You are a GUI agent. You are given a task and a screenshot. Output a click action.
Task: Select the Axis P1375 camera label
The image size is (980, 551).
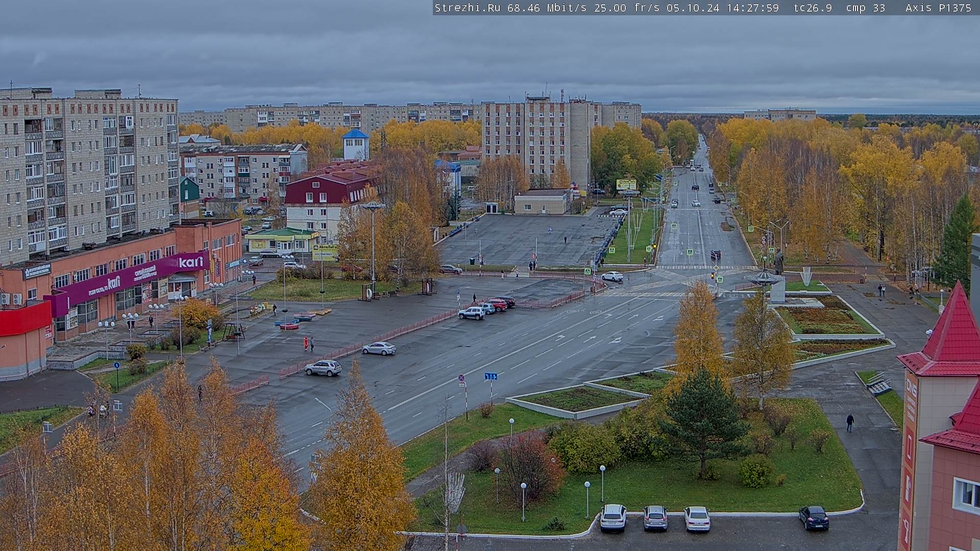[938, 8]
